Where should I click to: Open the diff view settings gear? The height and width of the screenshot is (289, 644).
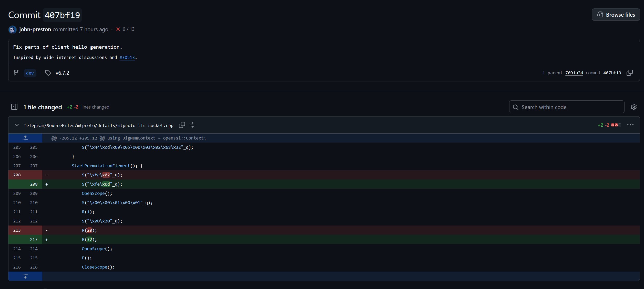pos(633,107)
